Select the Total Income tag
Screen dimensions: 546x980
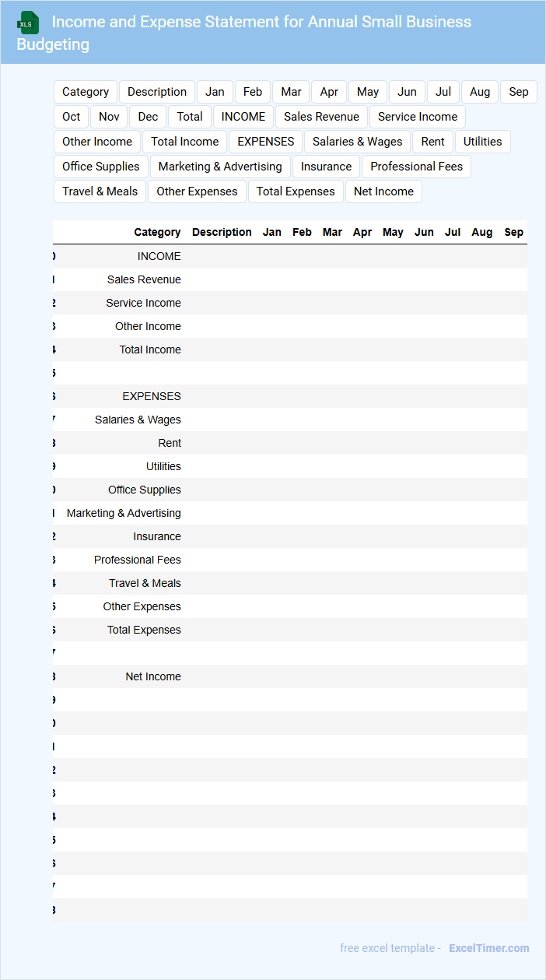(x=185, y=142)
